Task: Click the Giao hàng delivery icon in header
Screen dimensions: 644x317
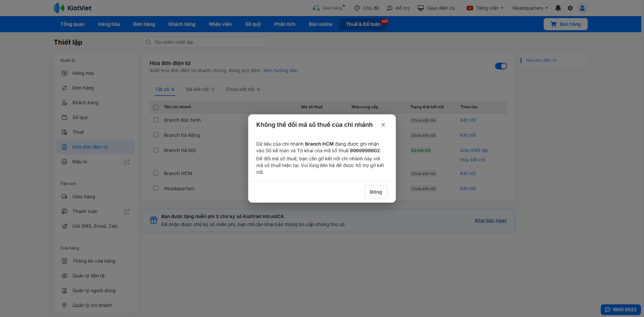Action: pos(316,8)
